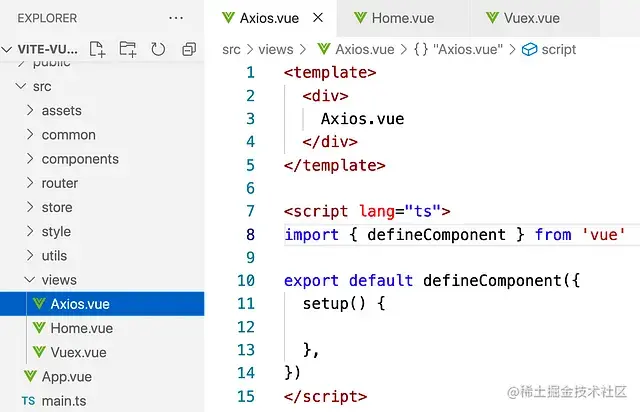Click the opening <div> tag on line 2
The height and width of the screenshot is (412, 640).
click(325, 96)
